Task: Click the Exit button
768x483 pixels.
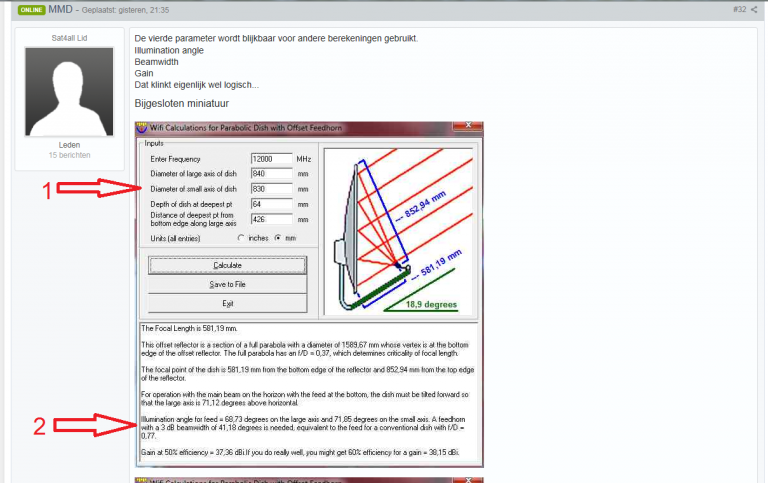Action: 227,302
